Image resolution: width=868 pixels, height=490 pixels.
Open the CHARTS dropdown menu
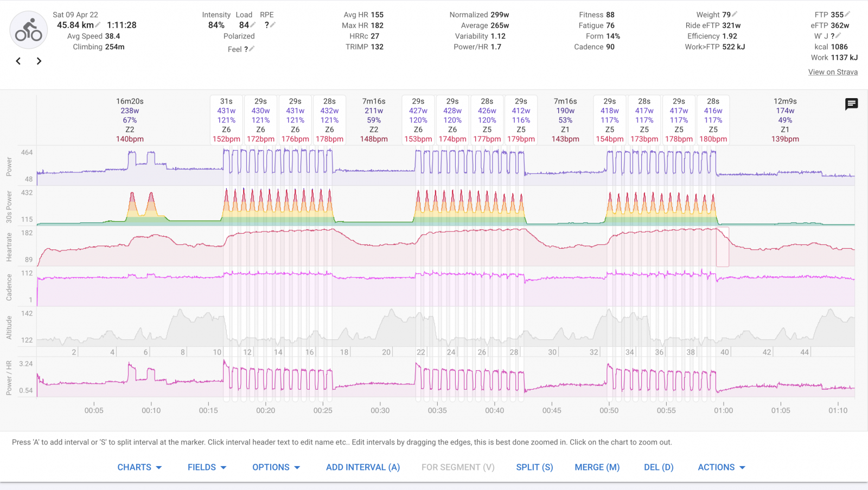click(139, 467)
